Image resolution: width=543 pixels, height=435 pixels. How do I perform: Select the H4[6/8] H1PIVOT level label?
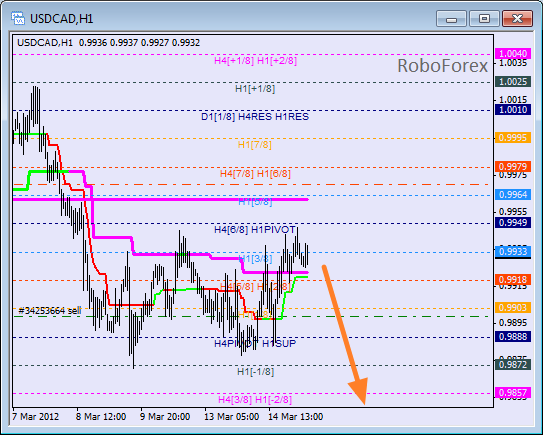coord(255,230)
